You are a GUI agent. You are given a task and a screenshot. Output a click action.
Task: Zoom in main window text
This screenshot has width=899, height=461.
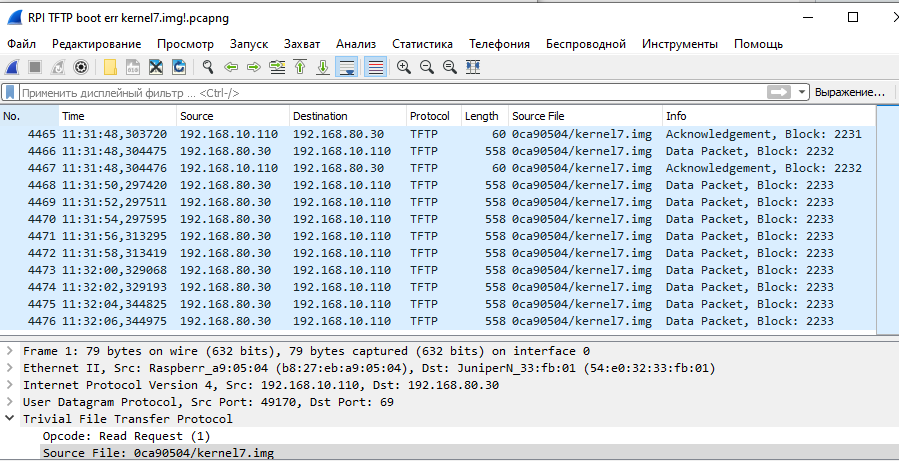point(404,67)
